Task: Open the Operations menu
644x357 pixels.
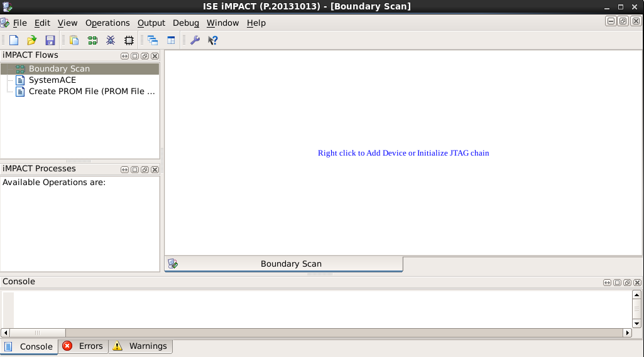Action: coord(107,23)
